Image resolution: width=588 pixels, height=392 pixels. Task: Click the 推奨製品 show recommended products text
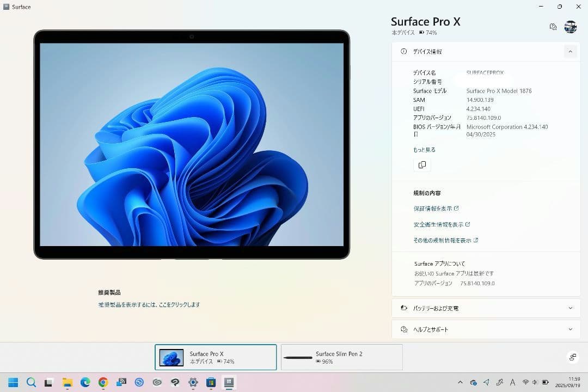point(149,304)
